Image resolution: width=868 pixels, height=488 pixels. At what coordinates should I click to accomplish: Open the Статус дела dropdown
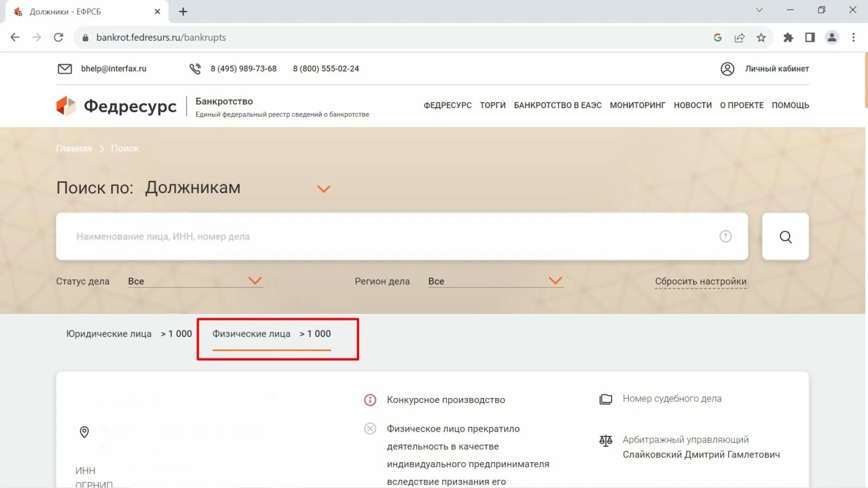[195, 281]
